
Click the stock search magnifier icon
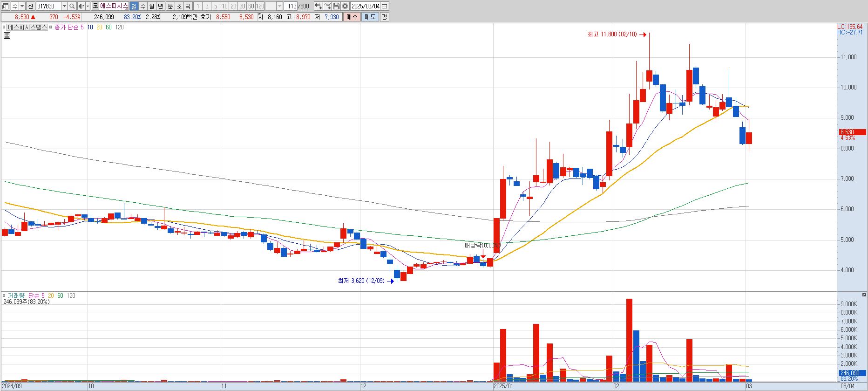[x=72, y=6]
